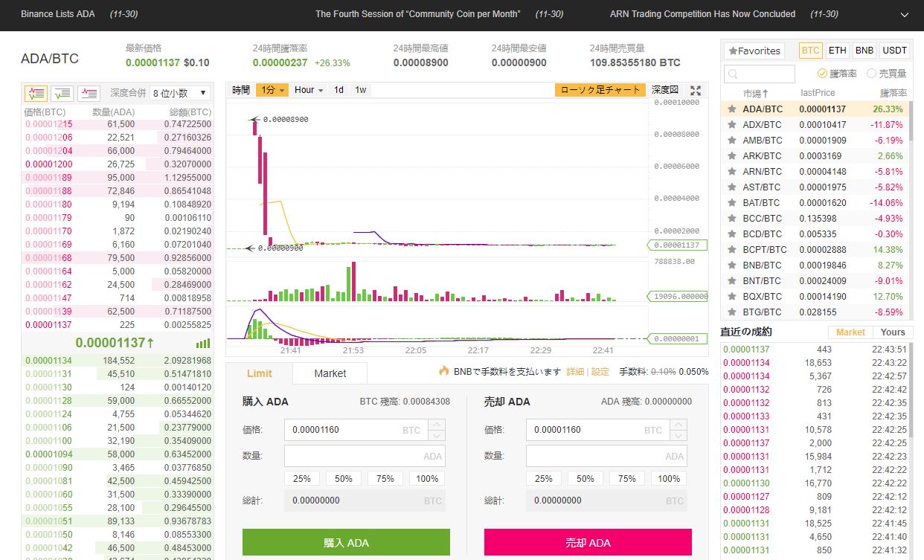924x560 pixels.
Task: Click the star for BQX/BTC
Action: coord(732,297)
